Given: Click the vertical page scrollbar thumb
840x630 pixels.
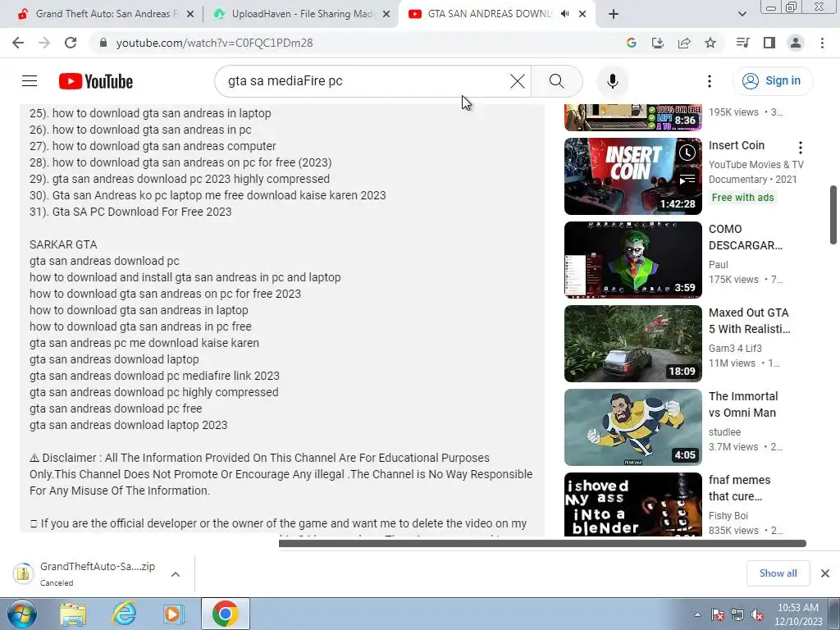Looking at the screenshot, I should pos(833,214).
